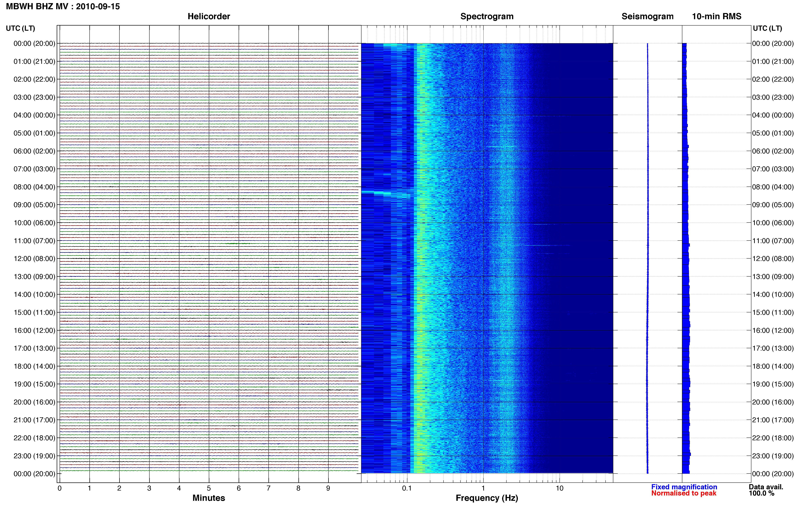Click the "UTC (LT)" label left of Helicorder
The width and height of the screenshot is (812, 508).
21,28
